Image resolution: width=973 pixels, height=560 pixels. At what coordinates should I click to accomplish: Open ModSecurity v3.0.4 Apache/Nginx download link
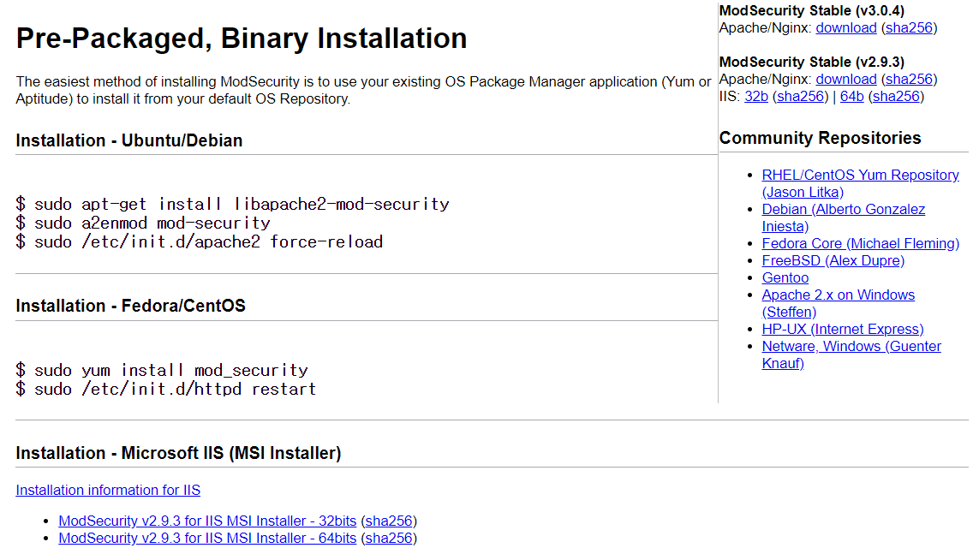pyautogui.click(x=845, y=28)
